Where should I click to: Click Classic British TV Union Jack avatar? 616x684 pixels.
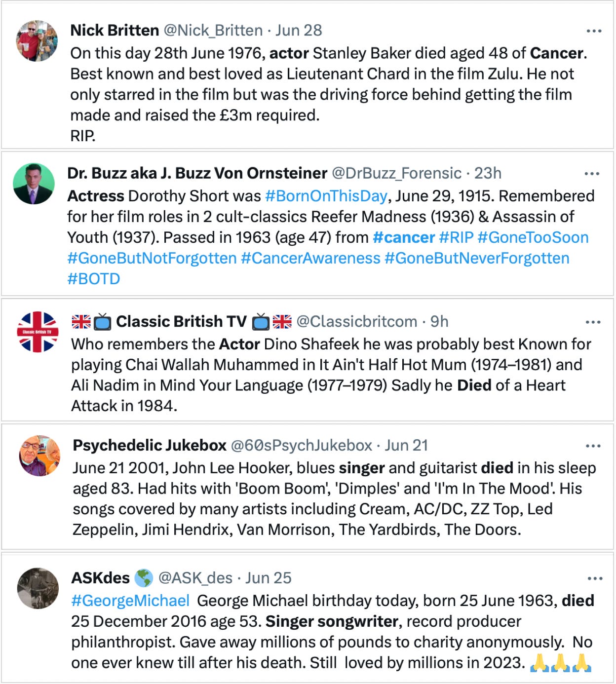click(x=38, y=332)
